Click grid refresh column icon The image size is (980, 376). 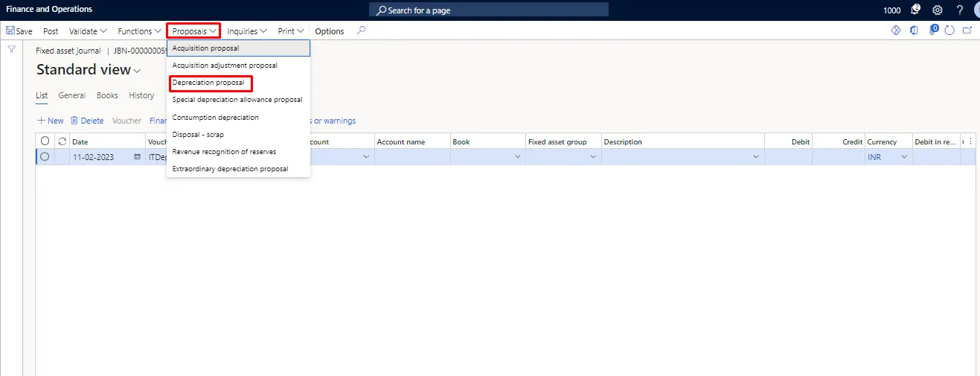pos(63,141)
